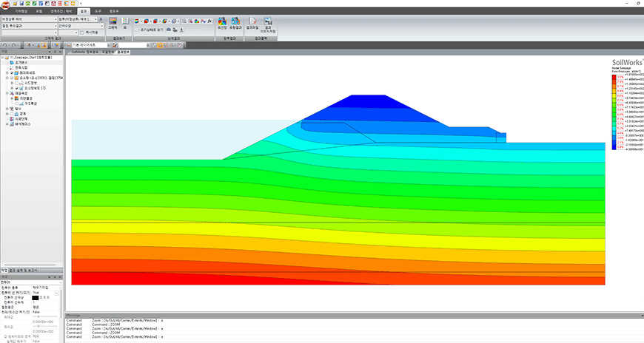Click the SoilWorks application logo button
The height and width of the screenshot is (343, 644).
point(5,5)
